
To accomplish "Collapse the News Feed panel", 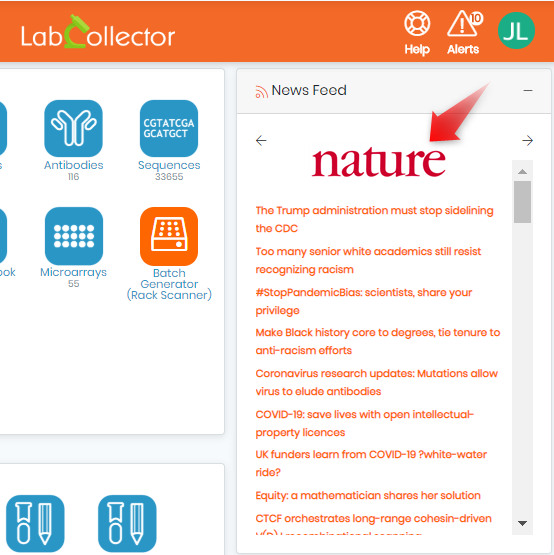I will (x=528, y=91).
